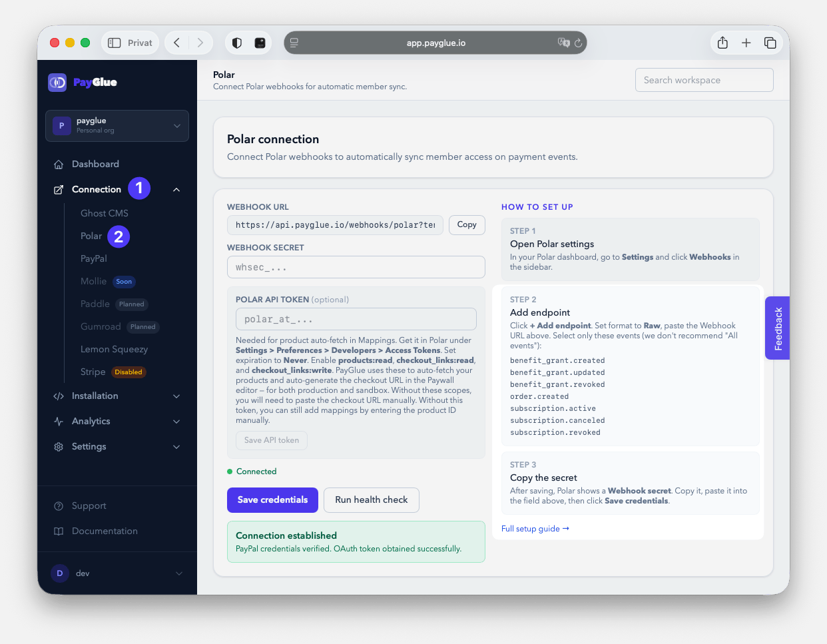The width and height of the screenshot is (827, 644).
Task: Select PayPal connection item
Action: 94,258
